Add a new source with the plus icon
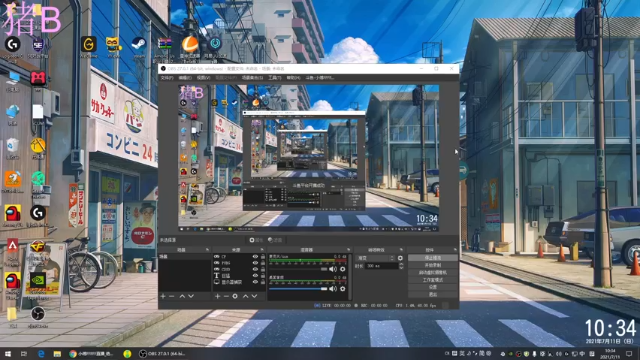 [218, 296]
